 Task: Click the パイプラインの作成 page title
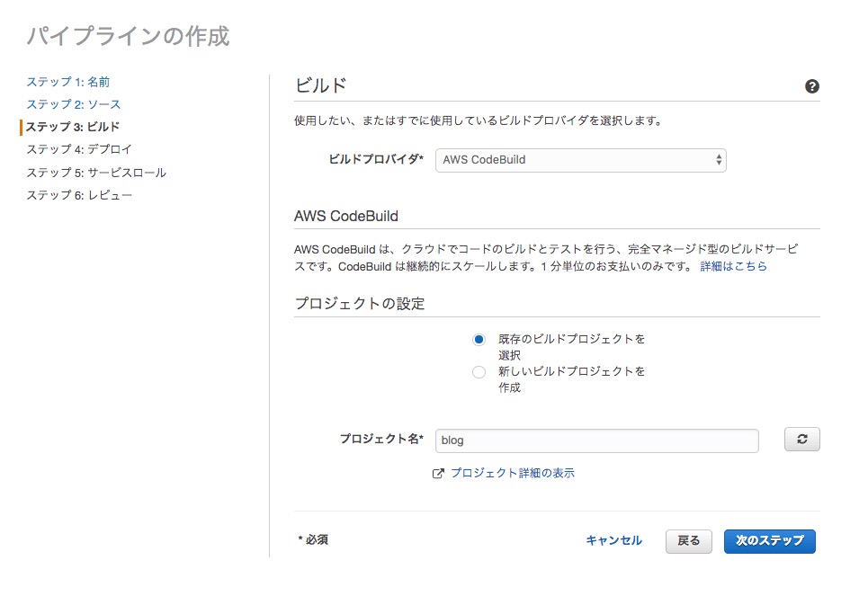click(128, 36)
